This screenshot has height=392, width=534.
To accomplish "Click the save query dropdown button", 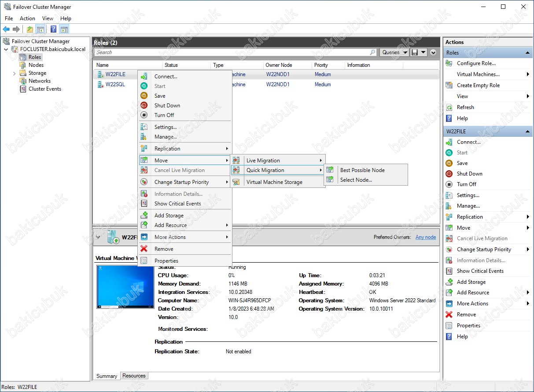I will click(419, 52).
